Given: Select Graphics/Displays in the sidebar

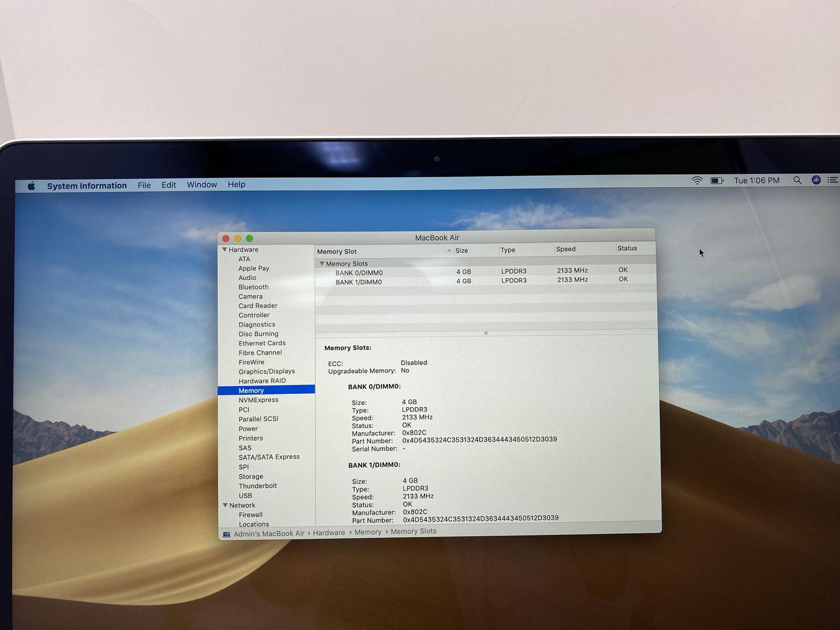Looking at the screenshot, I should click(x=267, y=372).
